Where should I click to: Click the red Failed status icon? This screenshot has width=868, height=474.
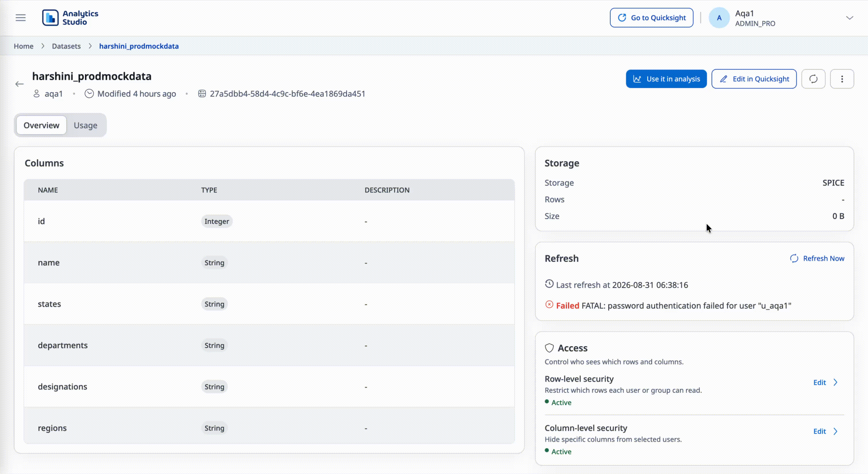tap(549, 305)
